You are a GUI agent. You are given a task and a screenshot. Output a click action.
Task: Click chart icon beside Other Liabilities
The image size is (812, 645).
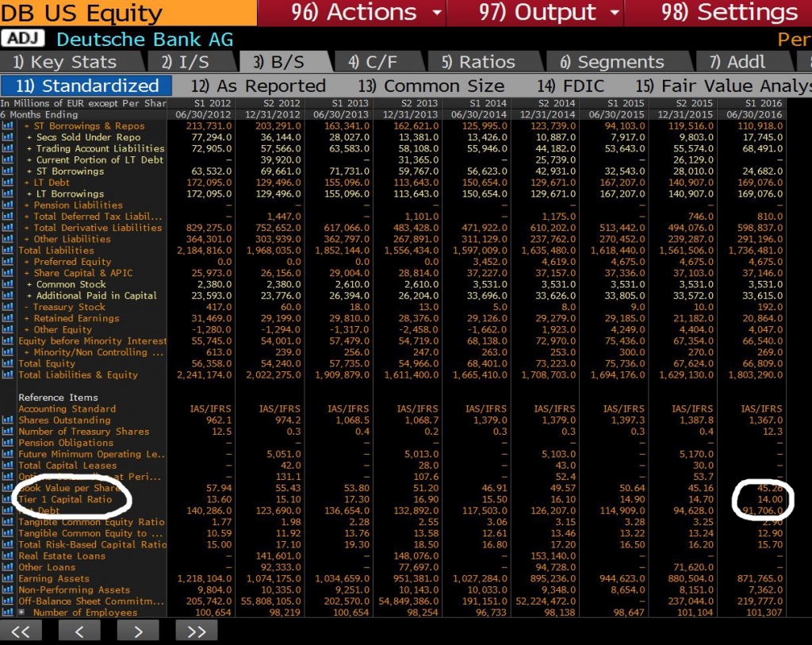point(8,240)
